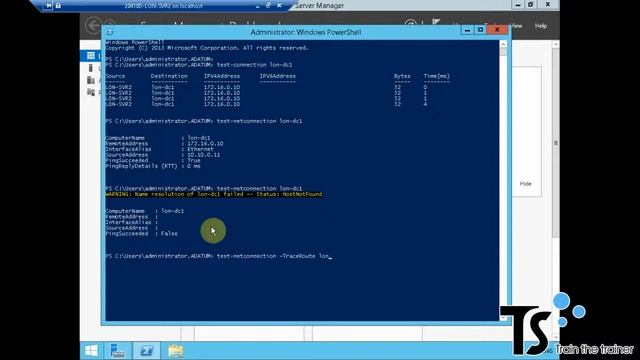640x360 pixels.
Task: Click the Copyright Microsoft Corporation line
Action: pyautogui.click(x=207, y=48)
